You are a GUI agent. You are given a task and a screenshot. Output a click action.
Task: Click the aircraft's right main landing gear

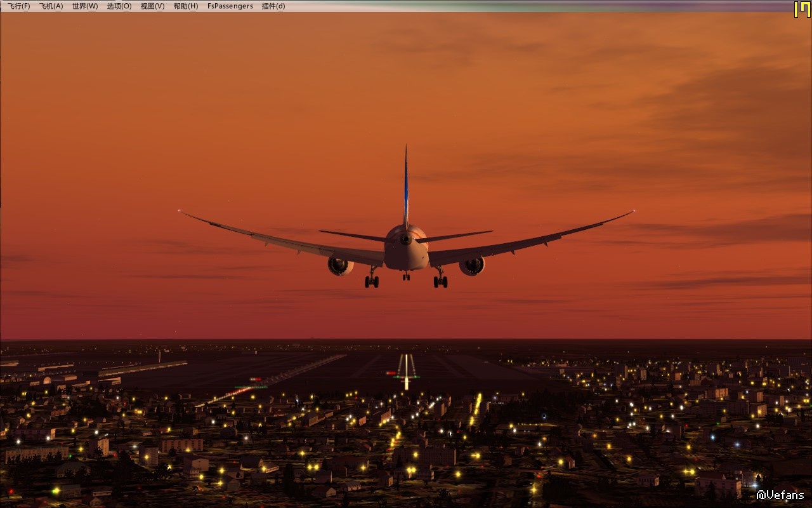click(440, 280)
